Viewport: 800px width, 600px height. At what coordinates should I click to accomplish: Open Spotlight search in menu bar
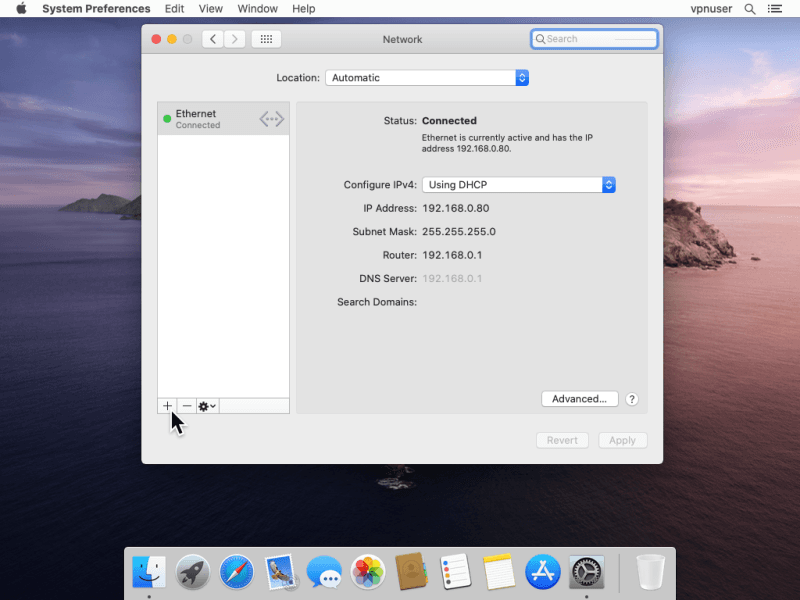(x=750, y=9)
